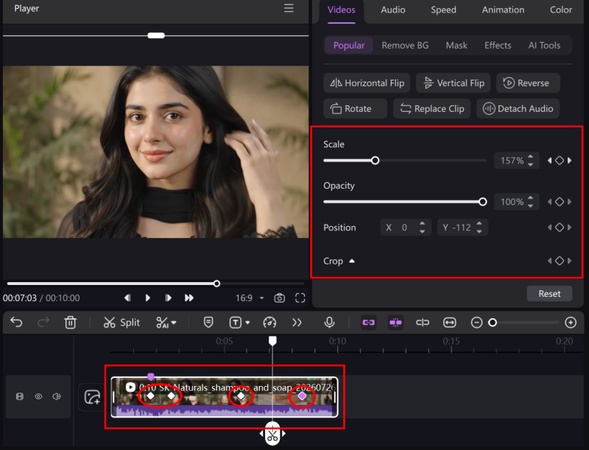Click the Reset button
Image resolution: width=589 pixels, height=450 pixels.
click(x=549, y=294)
